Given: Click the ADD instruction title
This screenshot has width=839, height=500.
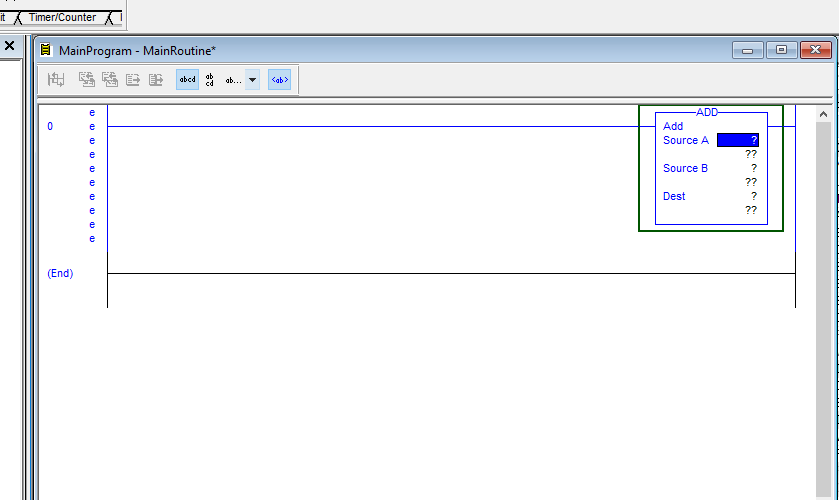Looking at the screenshot, I should pyautogui.click(x=707, y=112).
